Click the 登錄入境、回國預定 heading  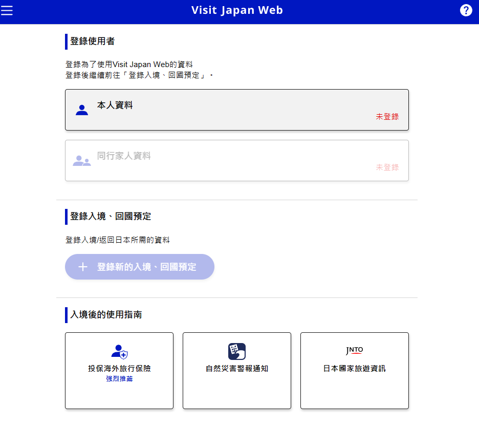pos(111,217)
